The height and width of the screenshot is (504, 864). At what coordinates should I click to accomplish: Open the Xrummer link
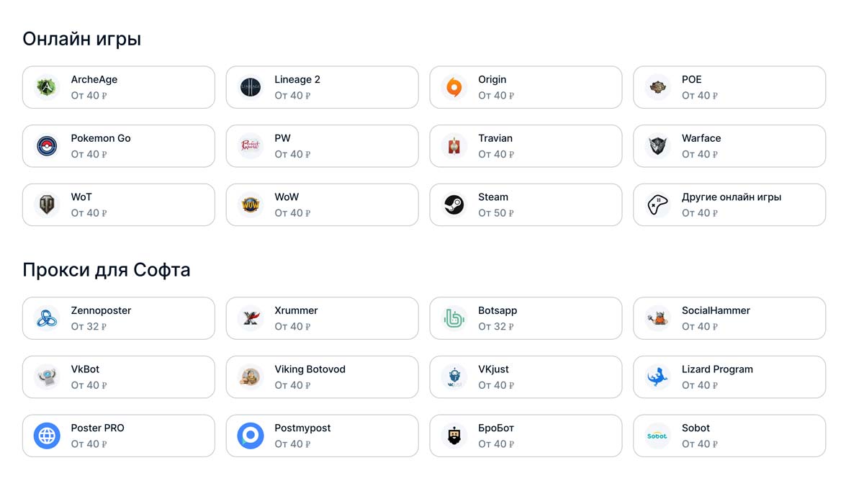(322, 318)
